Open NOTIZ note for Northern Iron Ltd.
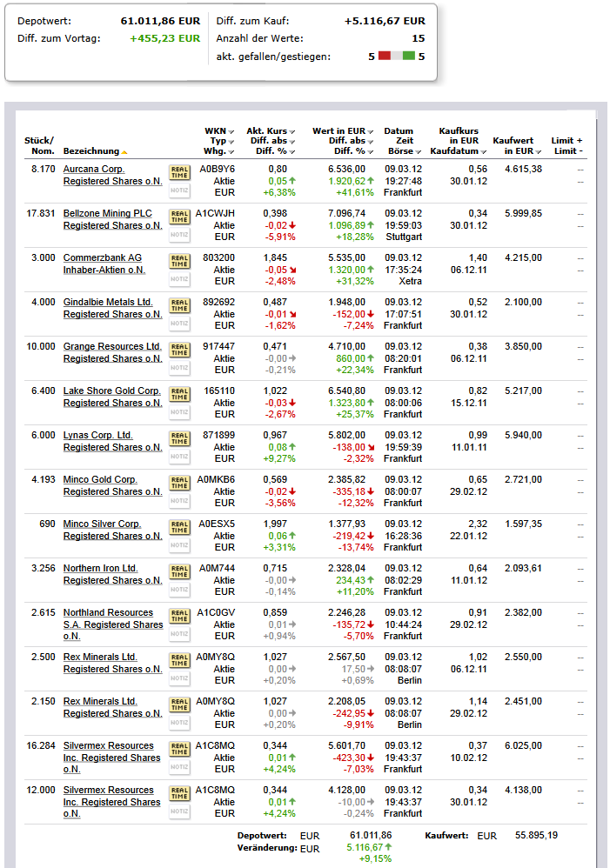610x868 pixels. pyautogui.click(x=179, y=590)
